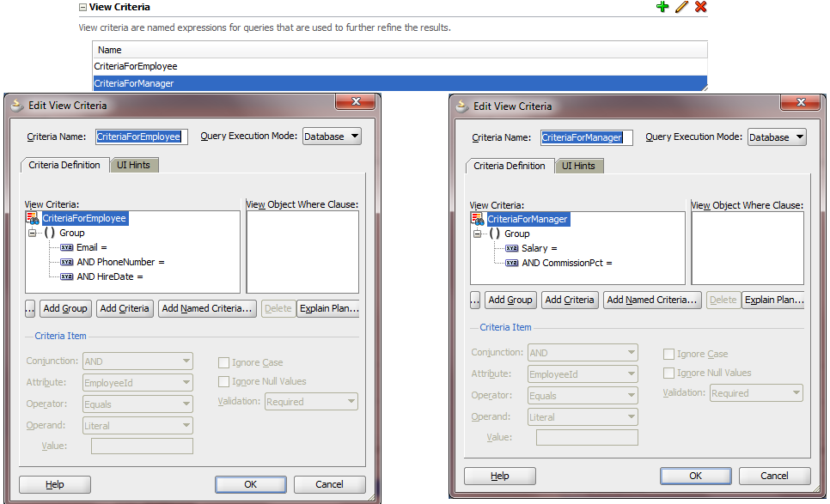
Task: Click Add Criteria in the manager dialog
Action: [x=570, y=300]
